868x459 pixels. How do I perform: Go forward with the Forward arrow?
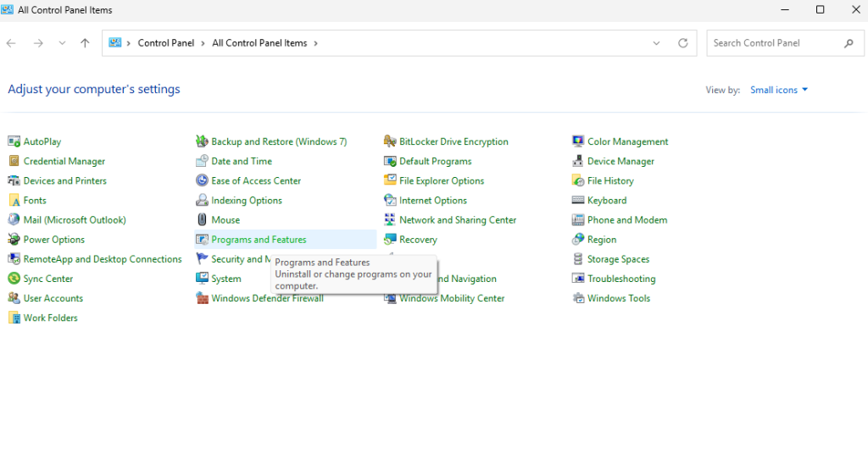click(38, 43)
